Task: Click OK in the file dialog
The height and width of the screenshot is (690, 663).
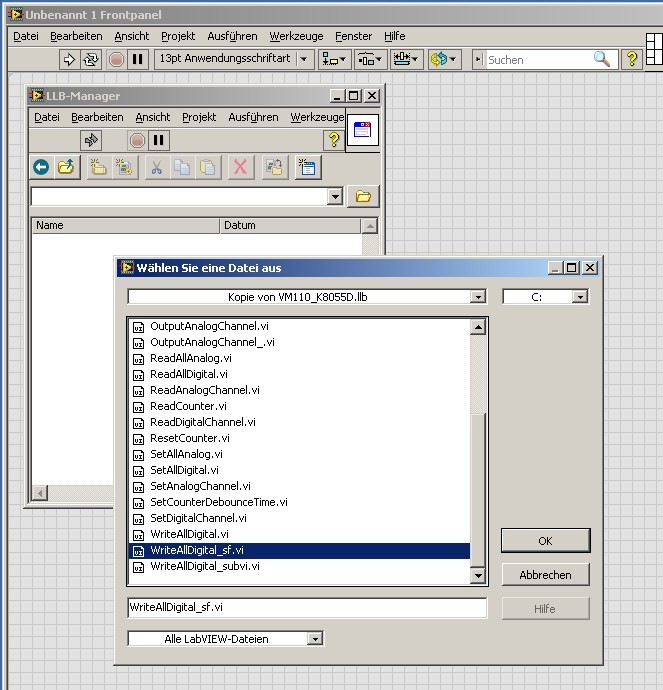Action: [x=546, y=541]
